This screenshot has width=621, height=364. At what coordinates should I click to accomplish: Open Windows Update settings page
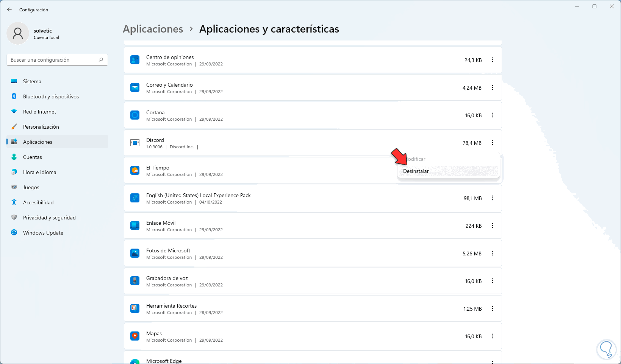pos(57,233)
